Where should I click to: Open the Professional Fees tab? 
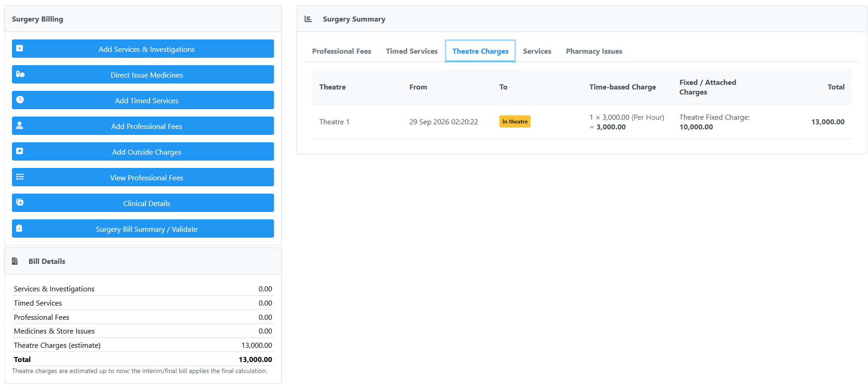[342, 51]
